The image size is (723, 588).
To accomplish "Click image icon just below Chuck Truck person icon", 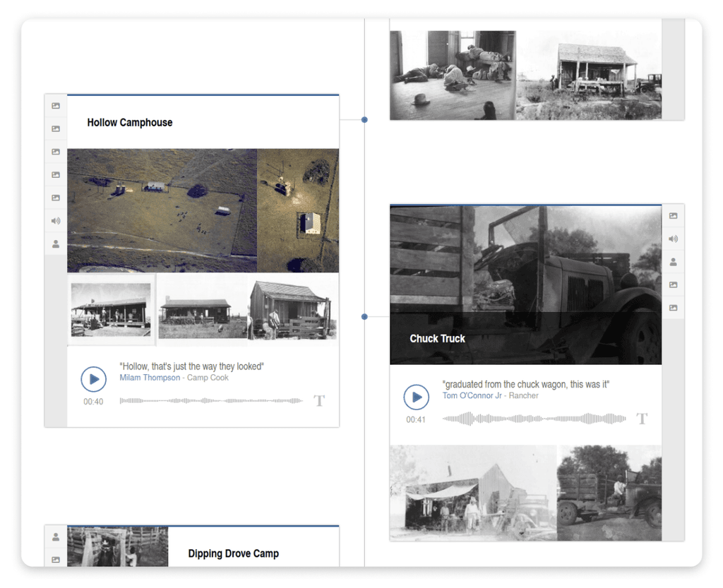I will coord(673,284).
